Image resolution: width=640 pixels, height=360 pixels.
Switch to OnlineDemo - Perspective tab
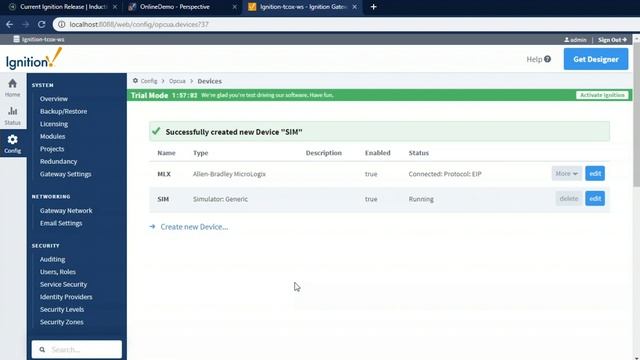(x=175, y=7)
